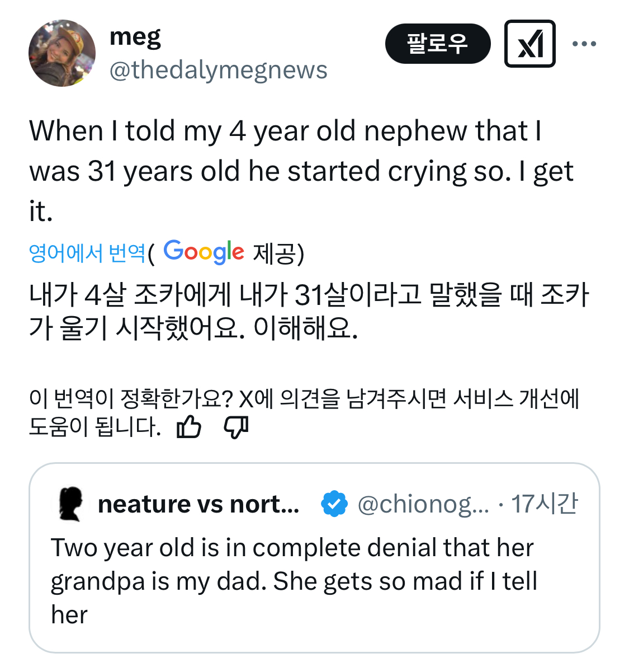Click the blue verified badge in quoted tweet
This screenshot has height=672, width=629.
[334, 504]
